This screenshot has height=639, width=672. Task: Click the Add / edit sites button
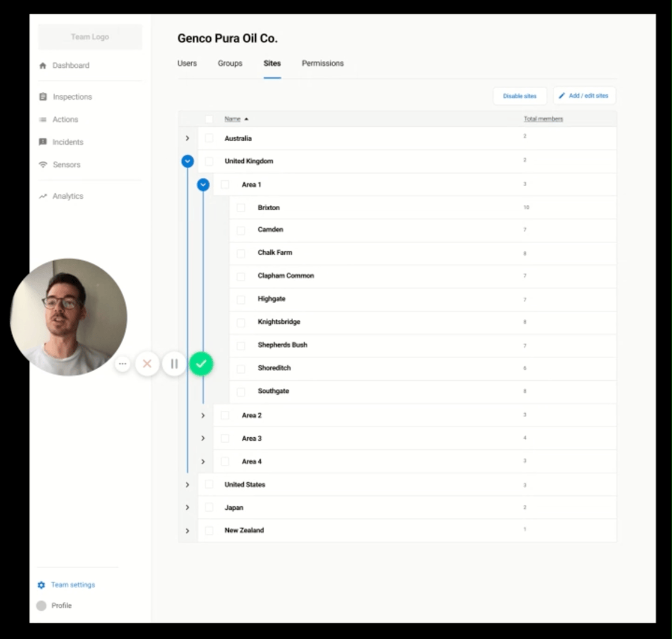[584, 96]
